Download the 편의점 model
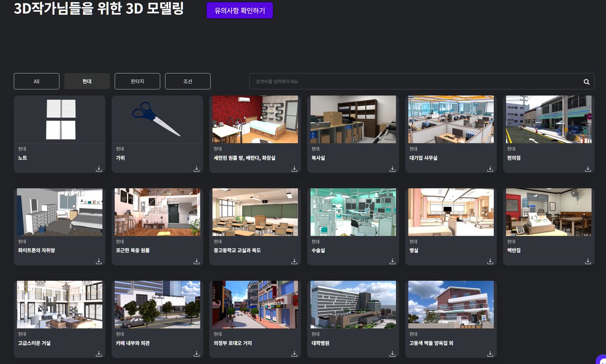The height and width of the screenshot is (364, 606). click(x=588, y=169)
